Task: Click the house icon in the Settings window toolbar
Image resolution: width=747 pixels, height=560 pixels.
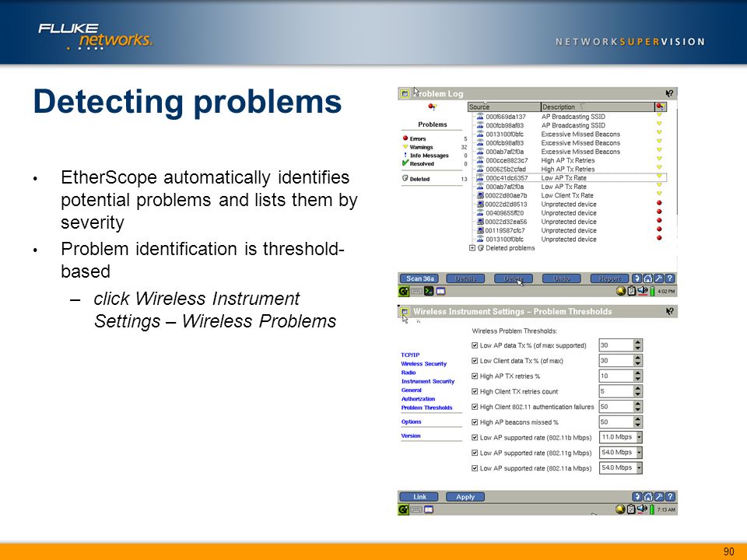Action: click(x=648, y=497)
